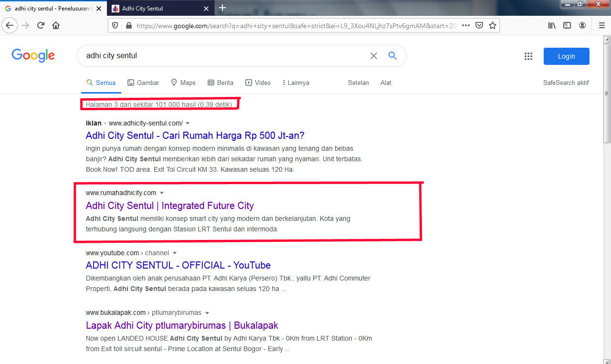Click the result count text Halaman 3
The image size is (611, 364).
pos(159,104)
